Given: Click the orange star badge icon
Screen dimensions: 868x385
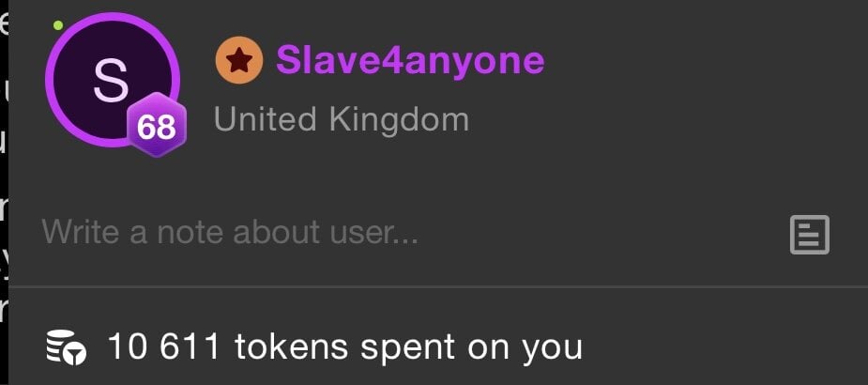Looking at the screenshot, I should [x=239, y=60].
